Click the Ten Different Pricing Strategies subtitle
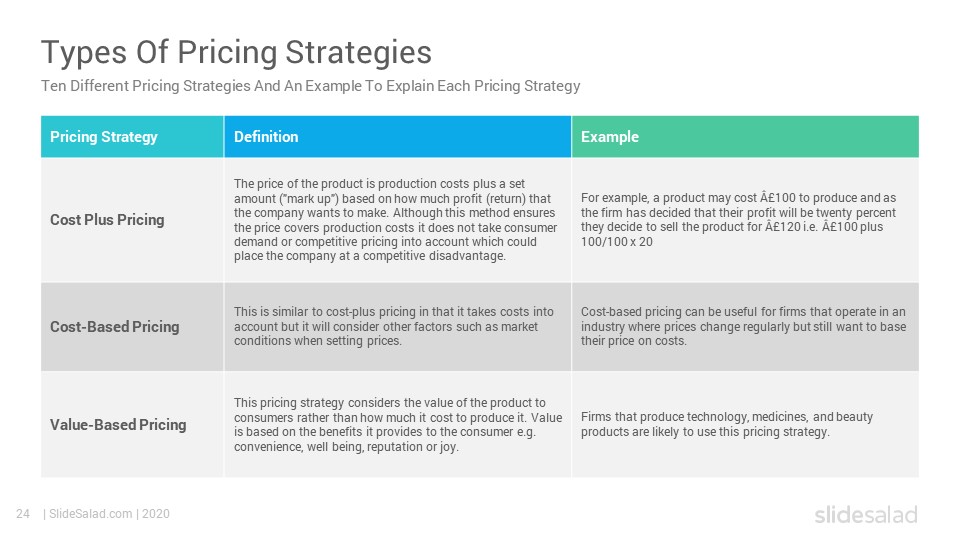The width and height of the screenshot is (960, 540). [x=310, y=86]
